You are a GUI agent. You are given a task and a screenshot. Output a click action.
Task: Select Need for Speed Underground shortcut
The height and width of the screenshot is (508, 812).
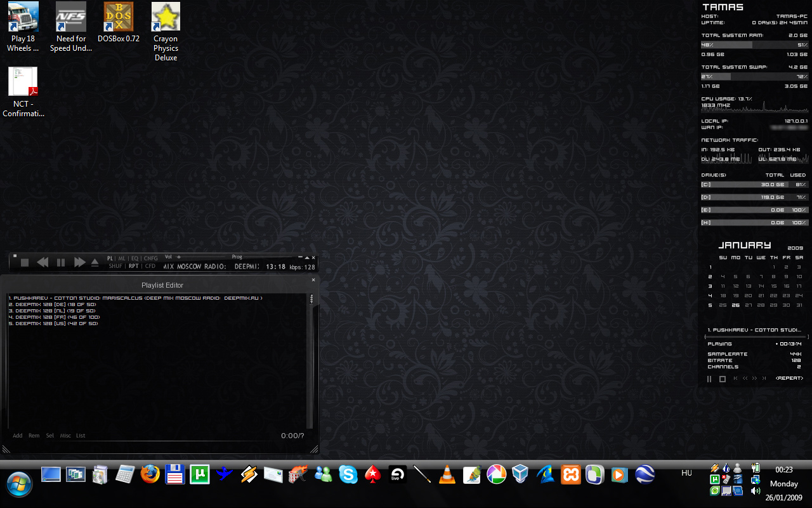[71, 27]
